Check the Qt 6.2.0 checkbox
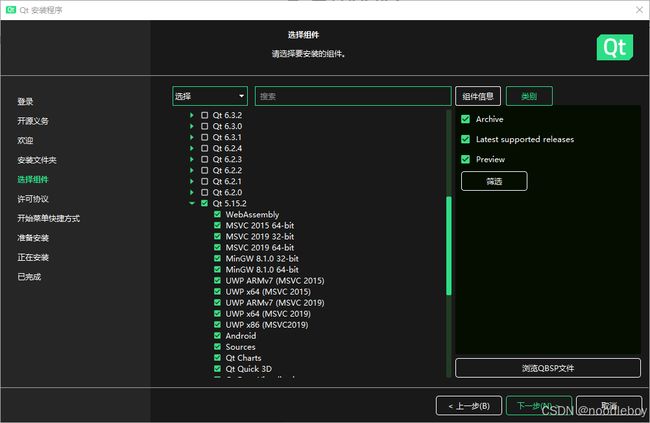650x423 pixels. (204, 192)
